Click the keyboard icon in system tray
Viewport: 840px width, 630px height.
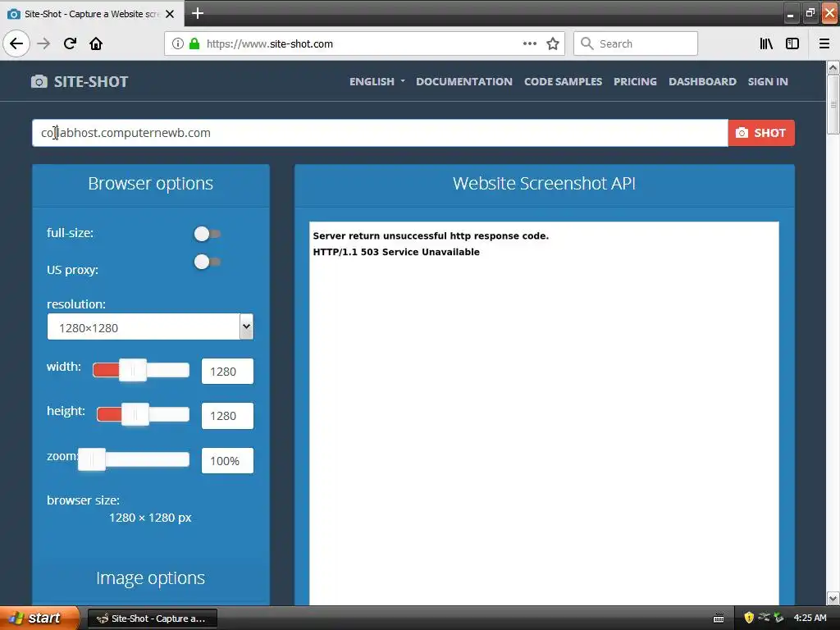pyautogui.click(x=719, y=619)
